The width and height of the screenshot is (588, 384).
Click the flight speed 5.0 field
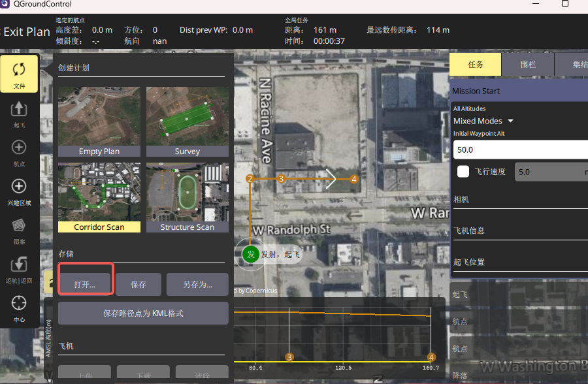click(551, 172)
